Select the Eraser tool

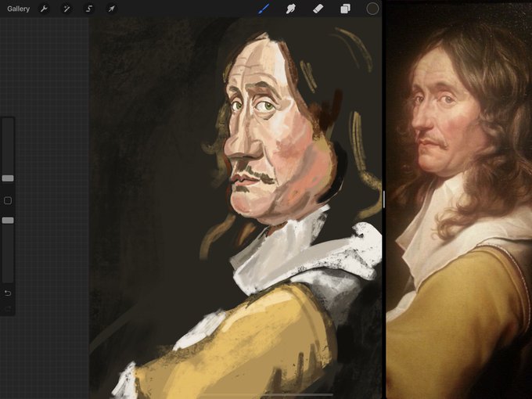[318, 9]
